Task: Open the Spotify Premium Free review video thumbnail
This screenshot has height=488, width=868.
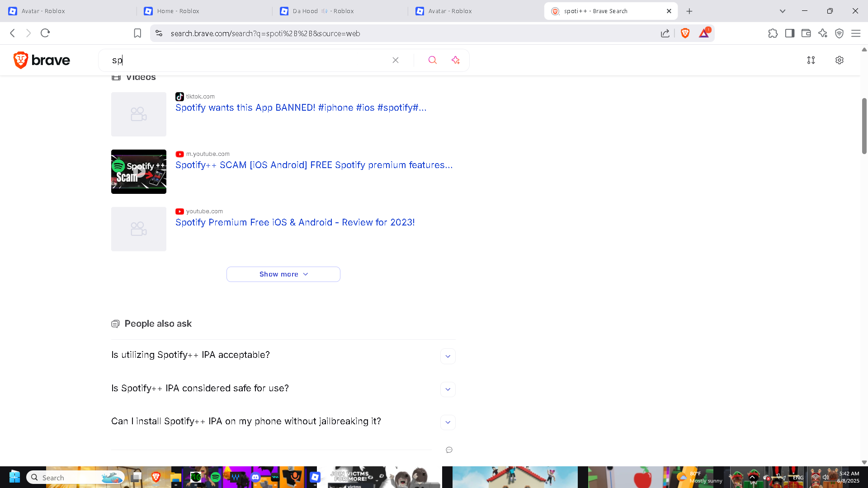Action: [x=139, y=229]
